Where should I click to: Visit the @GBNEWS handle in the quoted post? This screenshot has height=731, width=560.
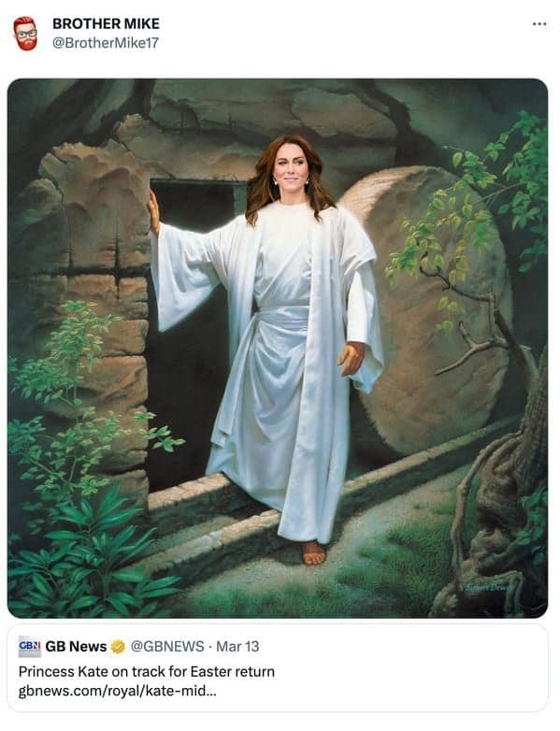coord(167,647)
